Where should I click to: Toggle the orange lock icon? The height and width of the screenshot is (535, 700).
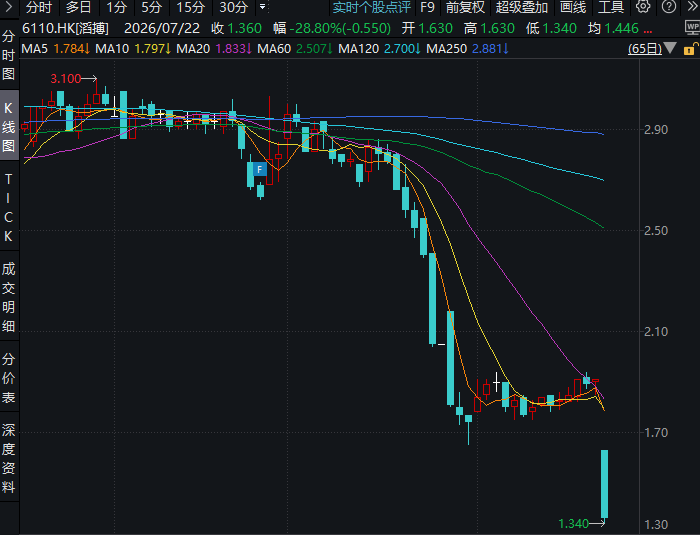(x=690, y=49)
